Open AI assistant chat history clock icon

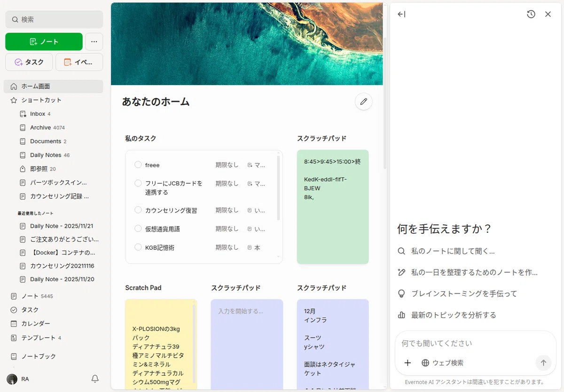(x=531, y=14)
